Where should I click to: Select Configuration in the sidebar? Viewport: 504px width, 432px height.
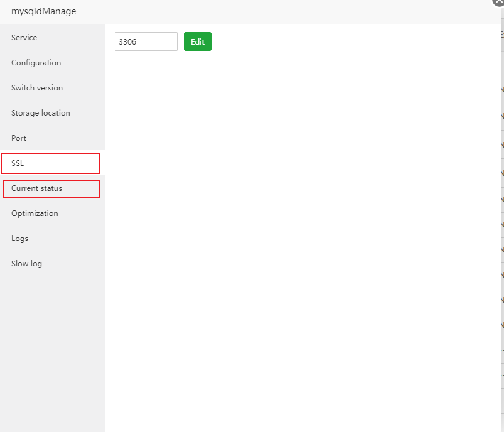click(x=36, y=63)
